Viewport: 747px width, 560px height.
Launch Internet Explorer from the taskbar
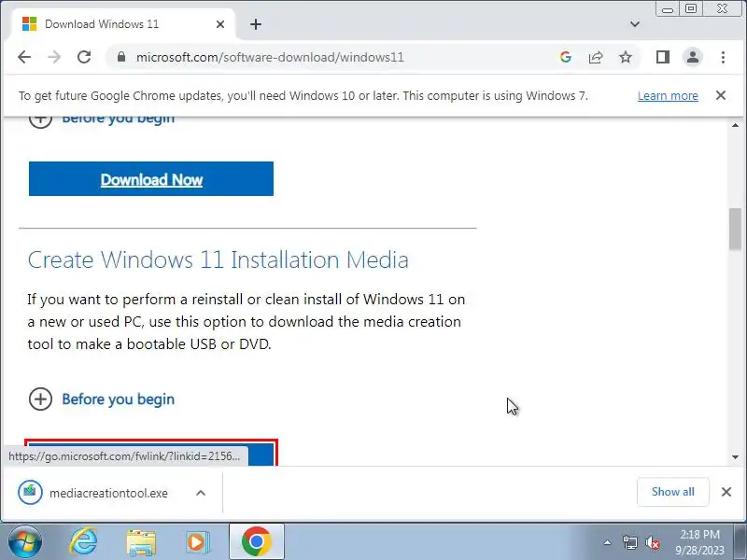(x=83, y=542)
